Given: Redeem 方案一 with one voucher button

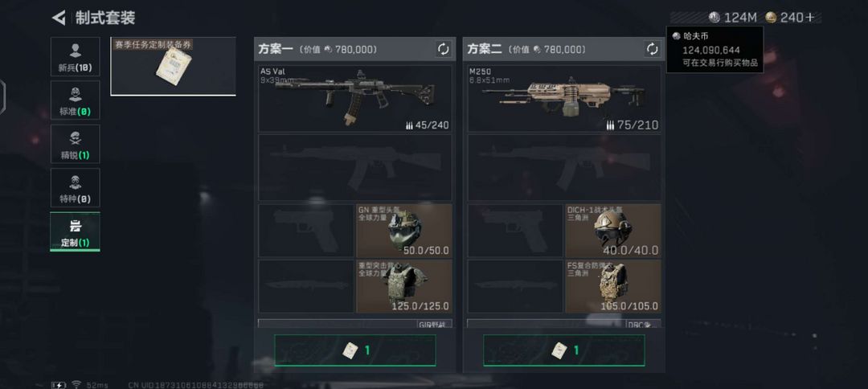Looking at the screenshot, I should (355, 350).
